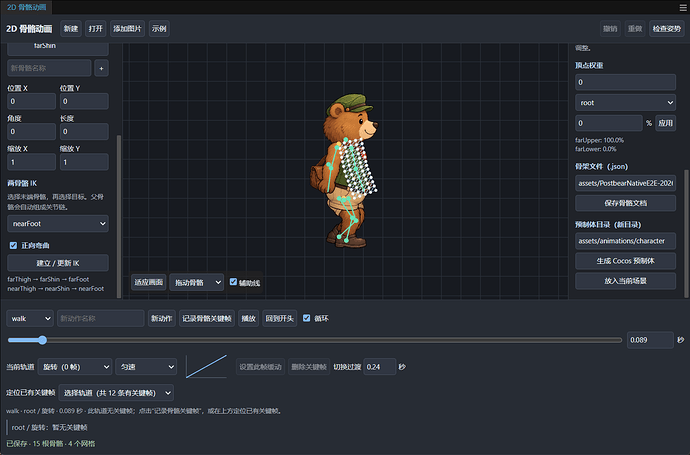Image resolution: width=690 pixels, height=455 pixels.
Task: Click the 重做 redo button
Action: tap(635, 29)
